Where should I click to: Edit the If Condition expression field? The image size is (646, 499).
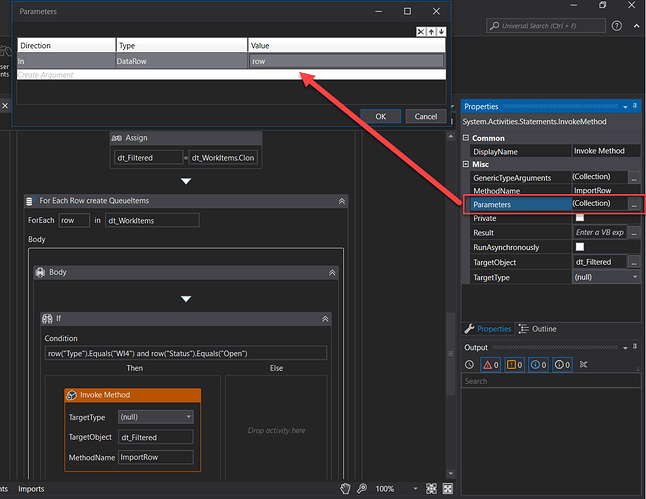[185, 354]
